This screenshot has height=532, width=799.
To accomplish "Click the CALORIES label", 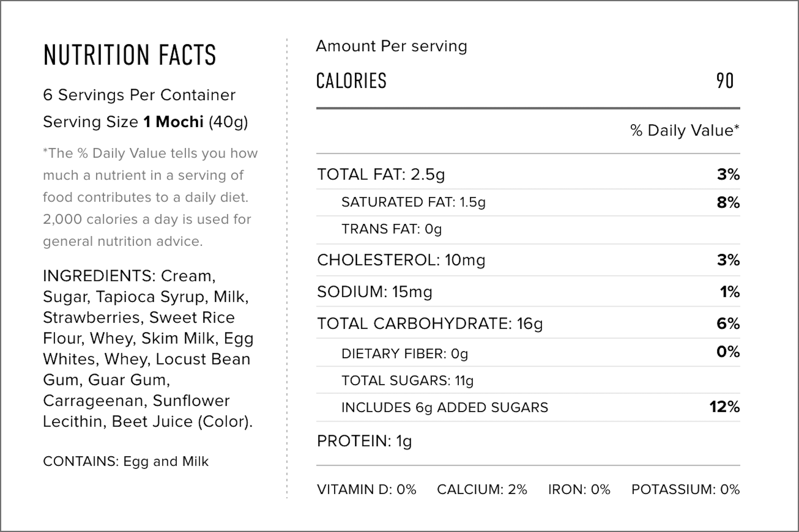I will (351, 81).
